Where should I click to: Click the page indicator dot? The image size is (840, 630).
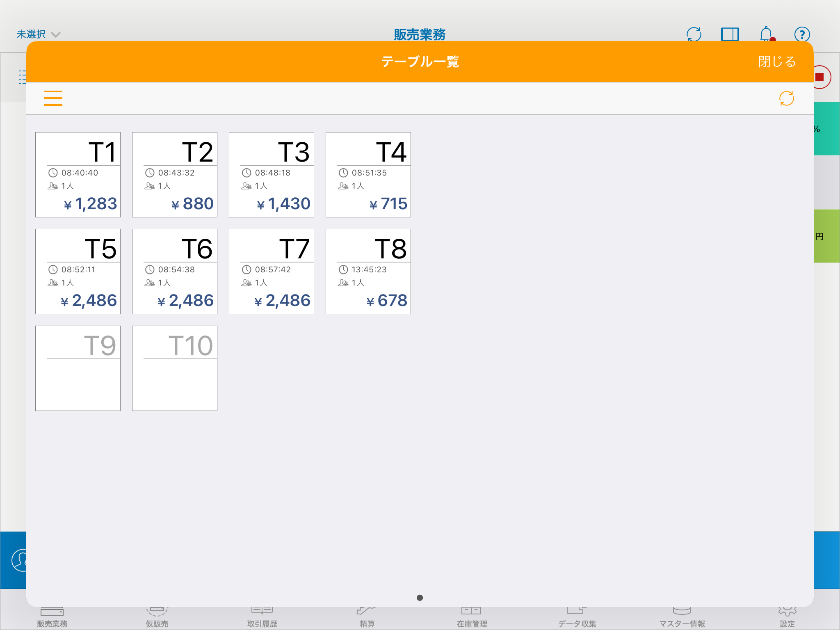click(420, 598)
